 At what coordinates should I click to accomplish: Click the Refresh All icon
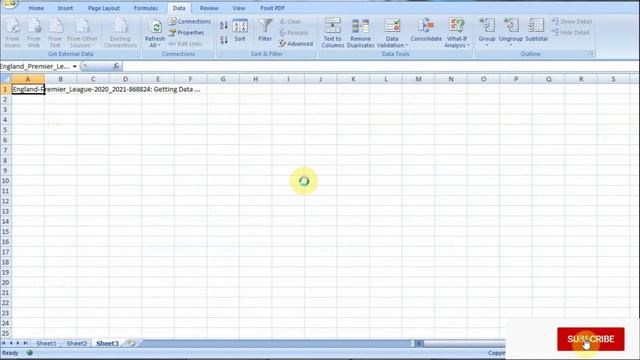[x=156, y=27]
